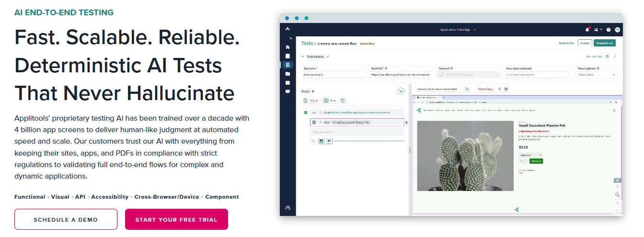This screenshot has height=237, width=644.
Task: Click the sparkle AI circle icon in Steps
Action: click(x=401, y=91)
